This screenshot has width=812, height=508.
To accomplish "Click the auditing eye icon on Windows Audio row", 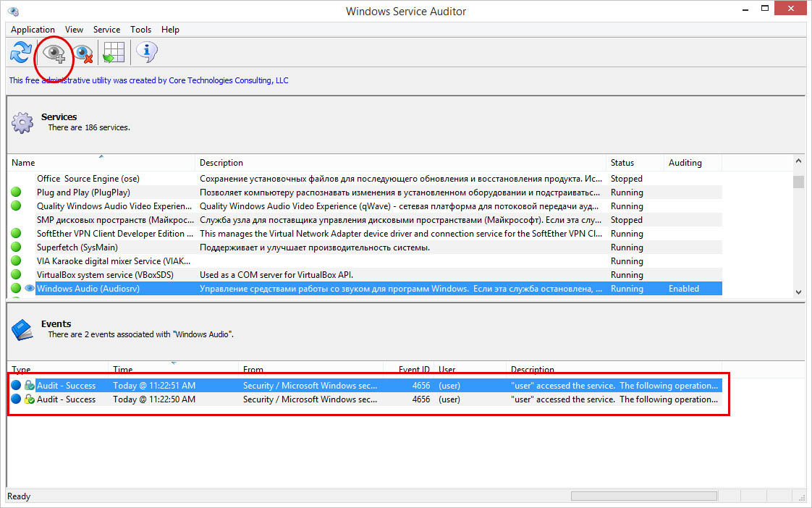I will pos(30,288).
